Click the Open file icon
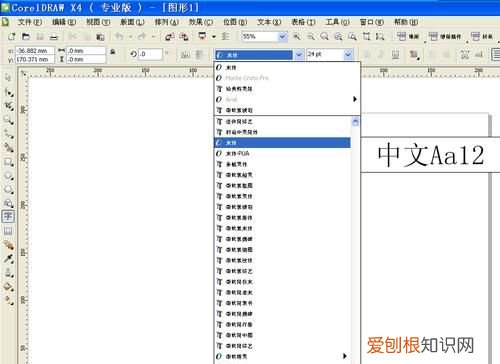500x364 pixels. pos(26,36)
